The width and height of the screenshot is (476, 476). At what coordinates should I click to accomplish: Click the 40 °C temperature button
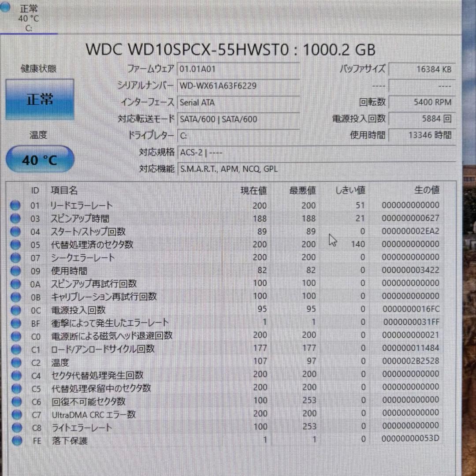[x=39, y=160]
